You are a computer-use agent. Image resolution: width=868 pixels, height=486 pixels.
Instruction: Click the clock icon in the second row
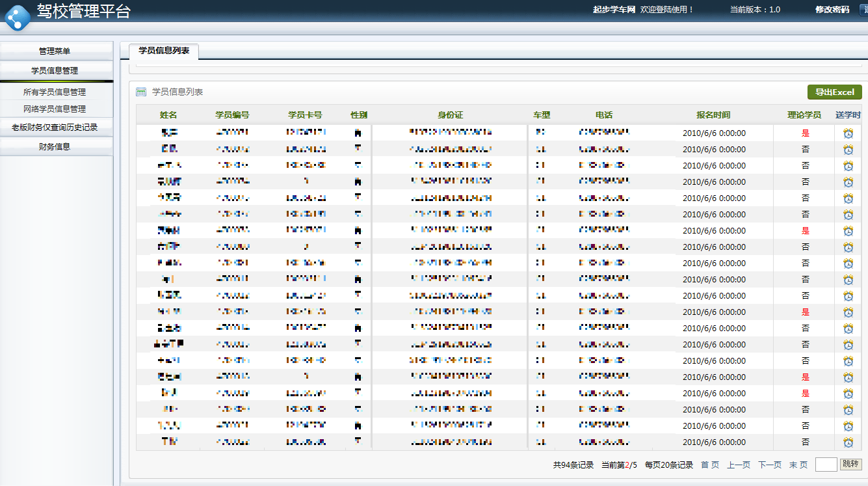pos(848,150)
